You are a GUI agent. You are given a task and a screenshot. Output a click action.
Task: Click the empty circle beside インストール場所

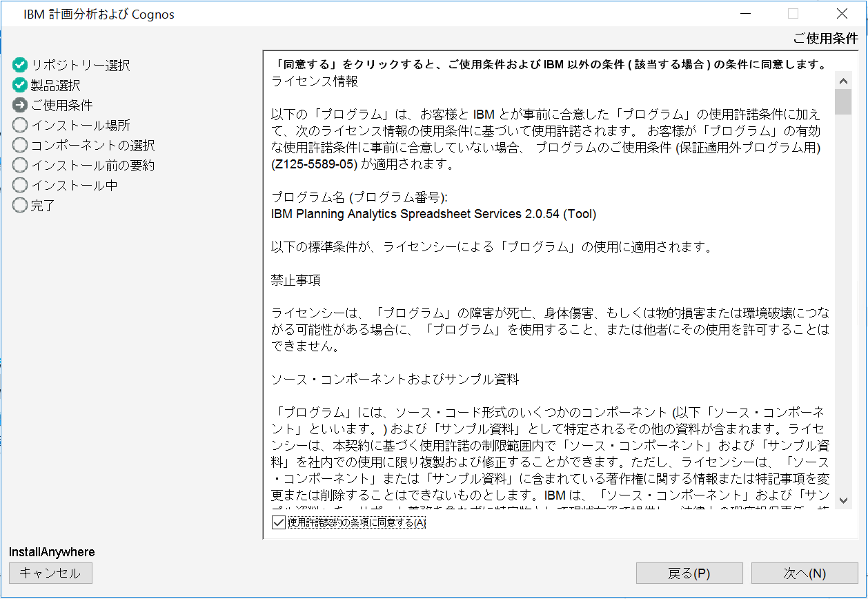point(20,126)
